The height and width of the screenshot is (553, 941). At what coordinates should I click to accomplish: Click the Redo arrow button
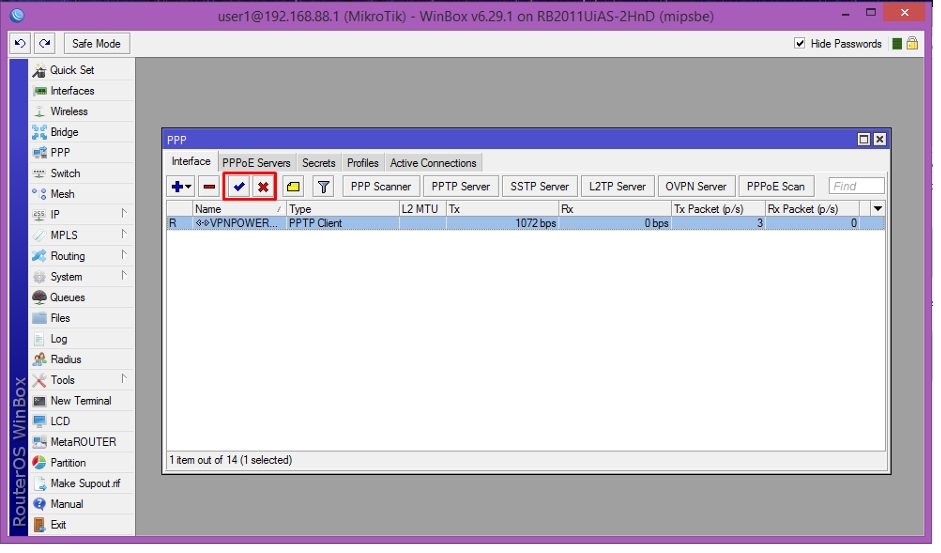45,44
